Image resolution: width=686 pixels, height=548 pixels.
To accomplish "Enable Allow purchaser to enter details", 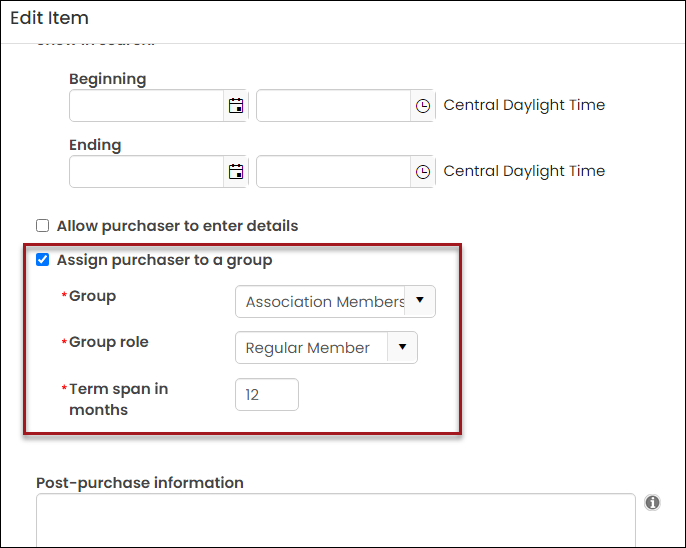I will coord(42,226).
